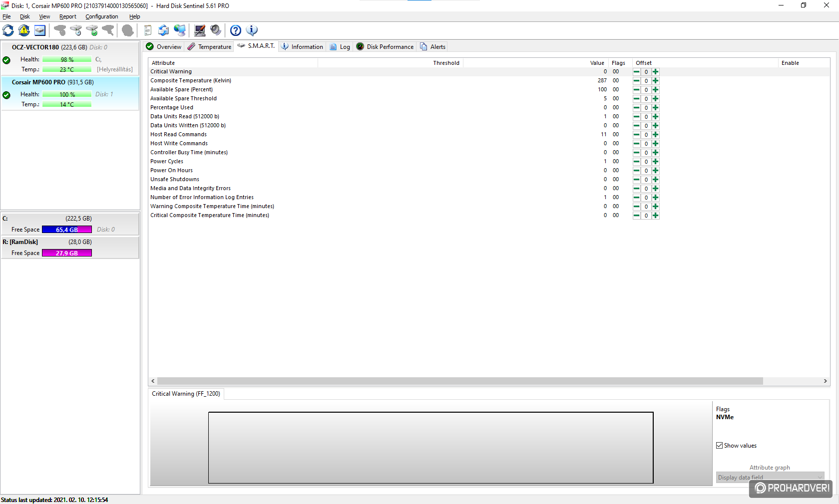Click the send report mail icon
839x504 pixels.
coord(164,30)
